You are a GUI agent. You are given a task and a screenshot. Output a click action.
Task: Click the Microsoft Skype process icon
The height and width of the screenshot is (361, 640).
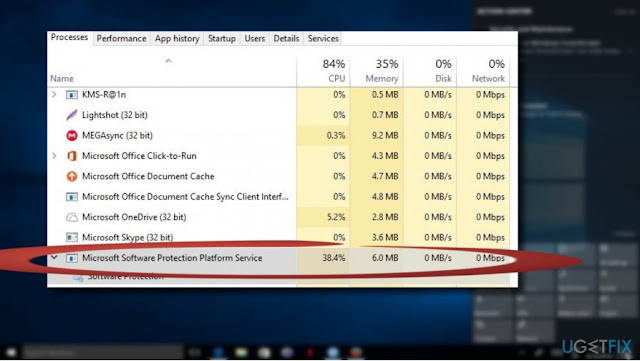pos(72,237)
